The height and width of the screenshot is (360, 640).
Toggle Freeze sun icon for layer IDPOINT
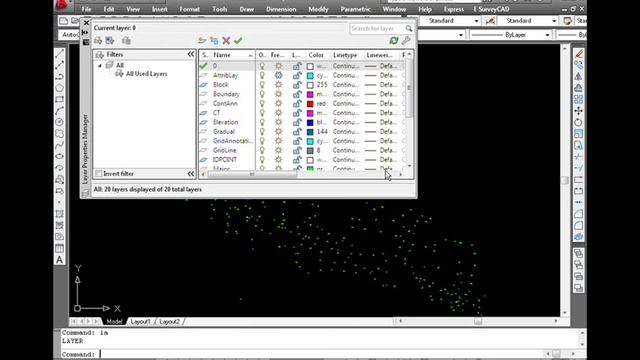[278, 160]
